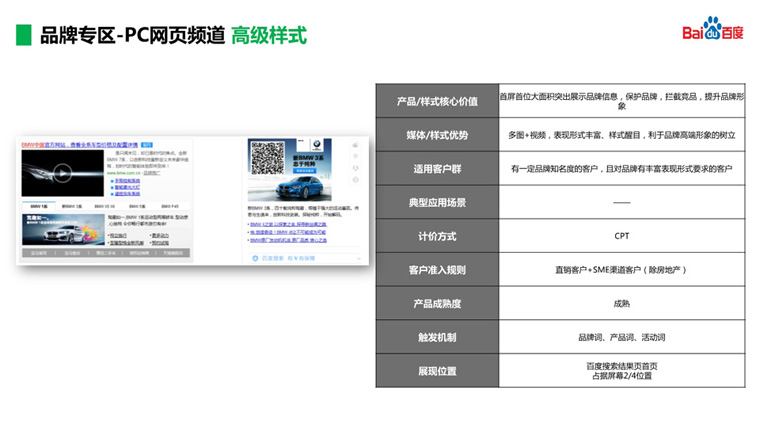Open the BMW X5 X6 tab
The width and height of the screenshot is (760, 428).
coord(105,206)
